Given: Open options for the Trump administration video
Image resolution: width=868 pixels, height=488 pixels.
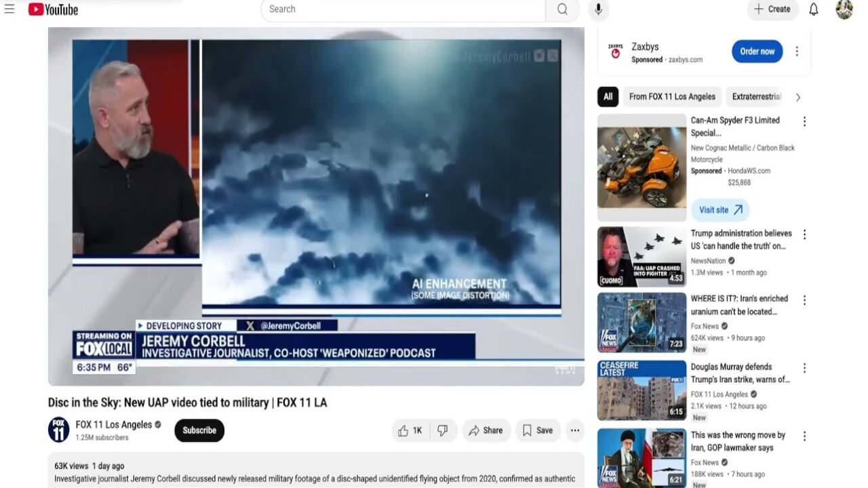Looking at the screenshot, I should click(804, 235).
